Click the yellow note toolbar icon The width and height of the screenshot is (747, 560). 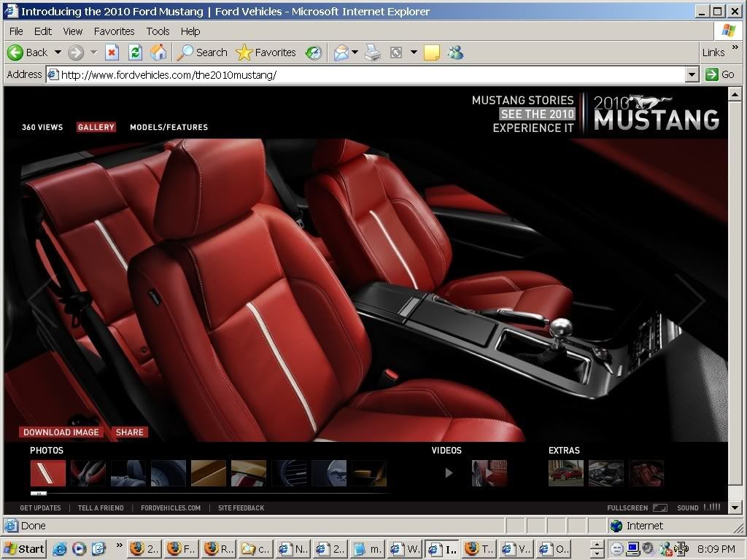tap(432, 52)
